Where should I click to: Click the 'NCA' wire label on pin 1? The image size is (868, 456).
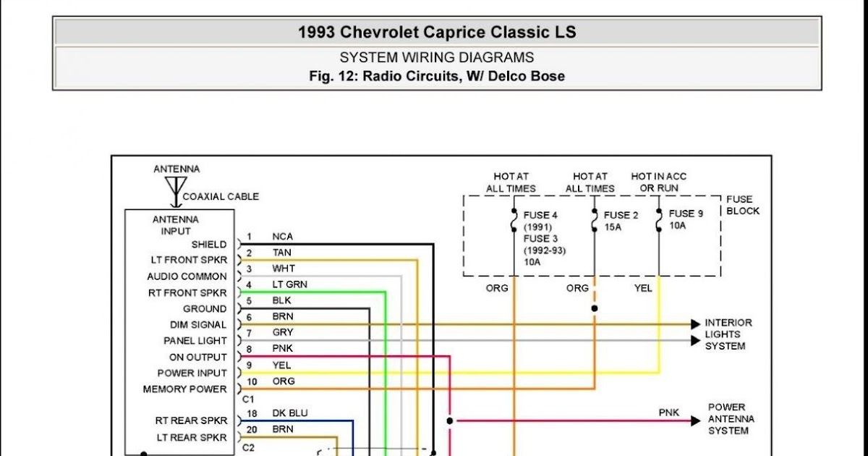pos(283,237)
